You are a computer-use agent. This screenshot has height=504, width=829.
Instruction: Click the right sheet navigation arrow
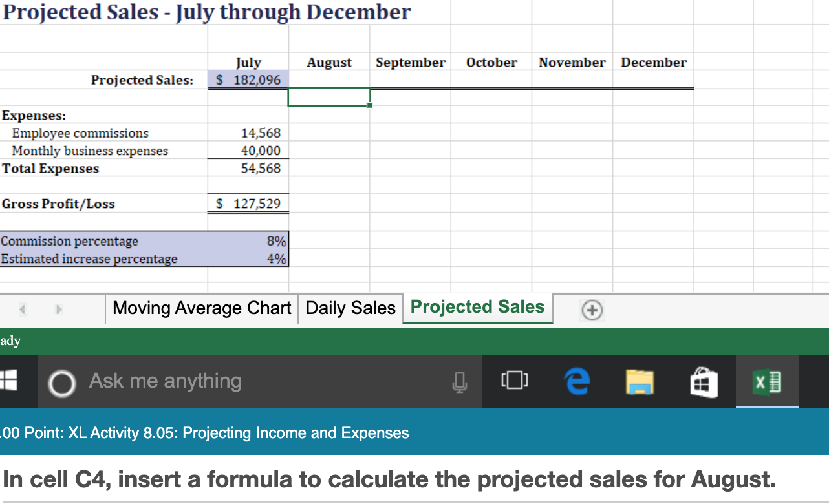(x=58, y=310)
